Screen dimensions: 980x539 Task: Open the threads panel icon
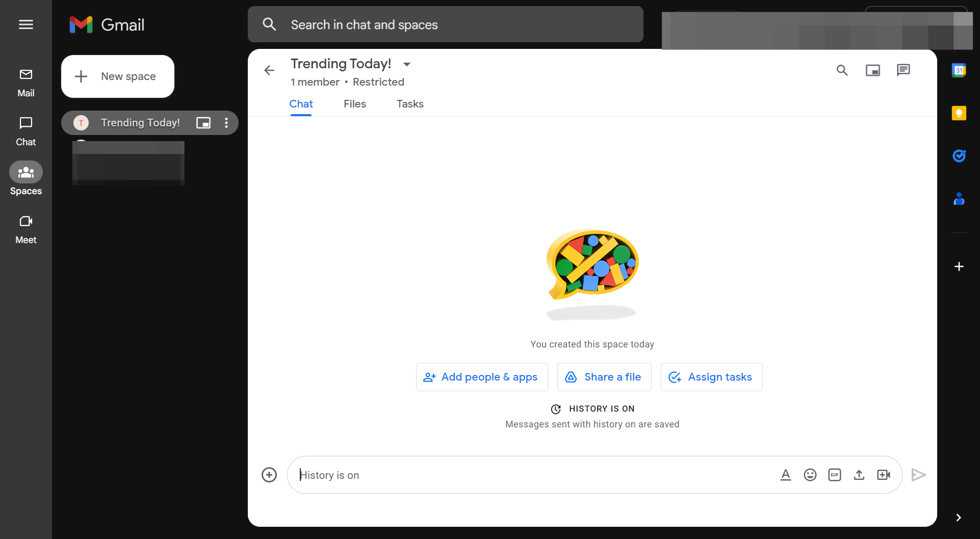pos(904,70)
